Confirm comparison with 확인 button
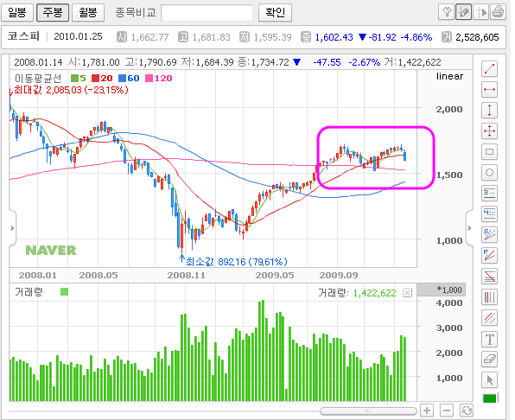This screenshot has height=420, width=515. [275, 13]
